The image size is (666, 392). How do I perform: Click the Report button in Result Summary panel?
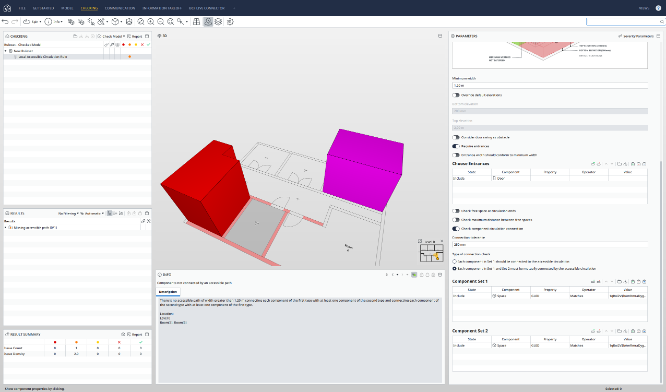pos(135,334)
